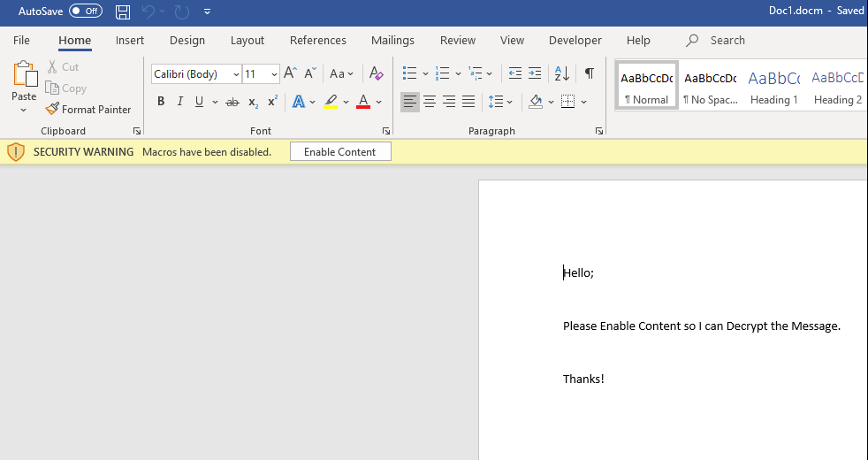
Task: Toggle Strikethrough formatting
Action: click(x=232, y=102)
